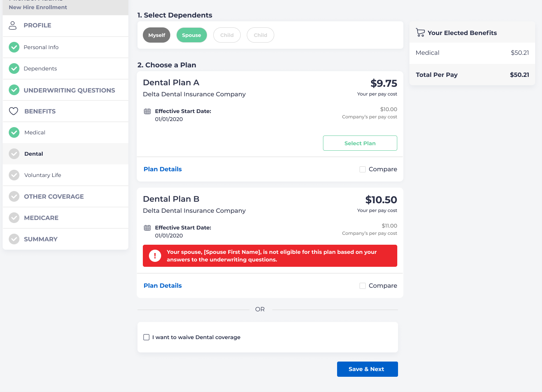This screenshot has height=392, width=542.
Task: Click the Save & Next button
Action: [367, 369]
